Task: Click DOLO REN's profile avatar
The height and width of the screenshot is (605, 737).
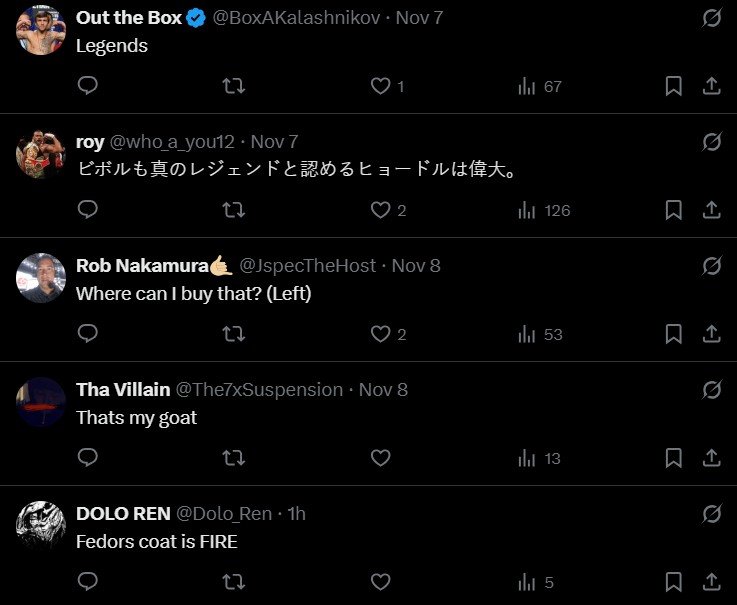Action: tap(41, 524)
